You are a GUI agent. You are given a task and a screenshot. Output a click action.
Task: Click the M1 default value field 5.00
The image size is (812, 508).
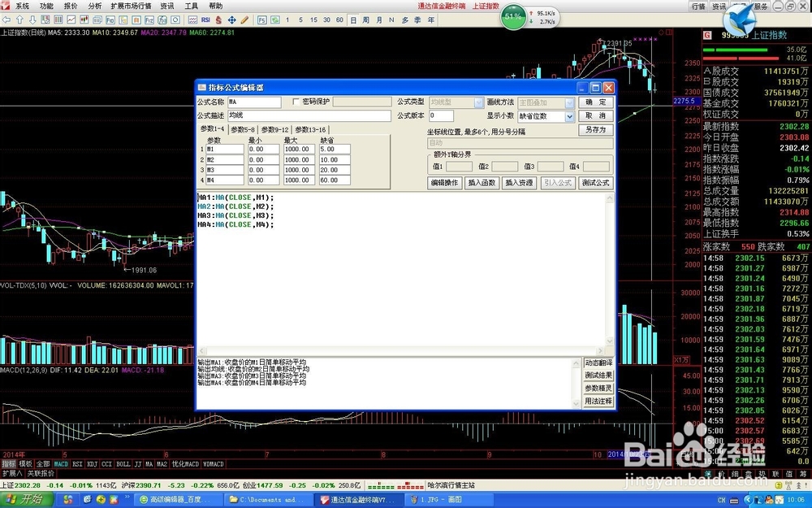coord(335,150)
